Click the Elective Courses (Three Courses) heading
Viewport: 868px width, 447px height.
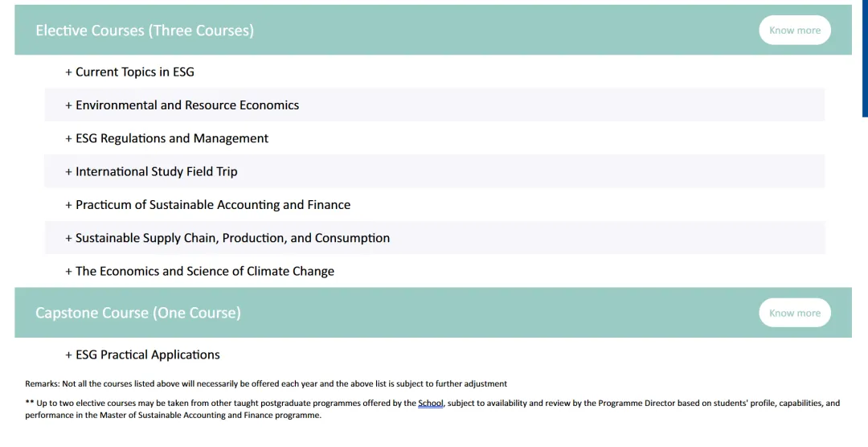coord(145,31)
